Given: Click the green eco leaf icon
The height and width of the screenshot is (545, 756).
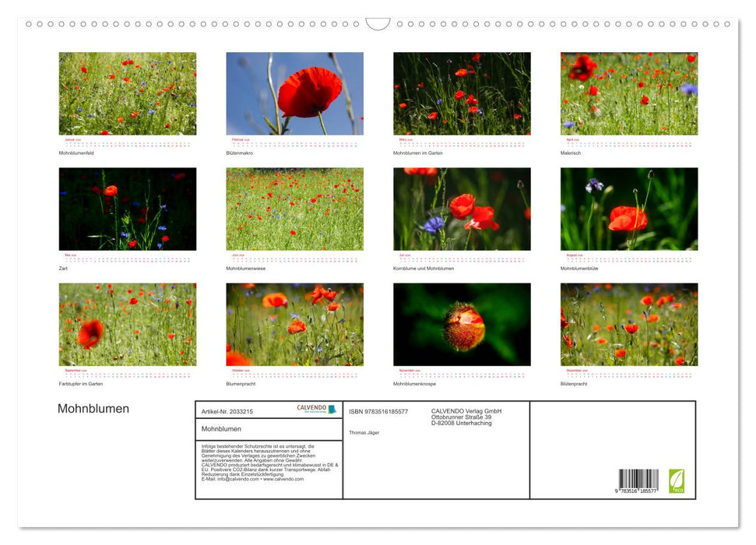Looking at the screenshot, I should tap(677, 480).
